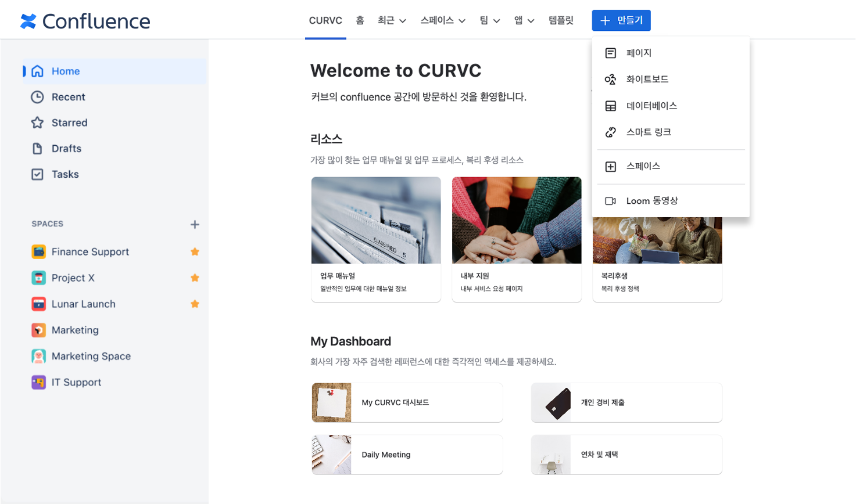856x504 pixels.
Task: Open the Marketing Space link
Action: click(x=91, y=356)
